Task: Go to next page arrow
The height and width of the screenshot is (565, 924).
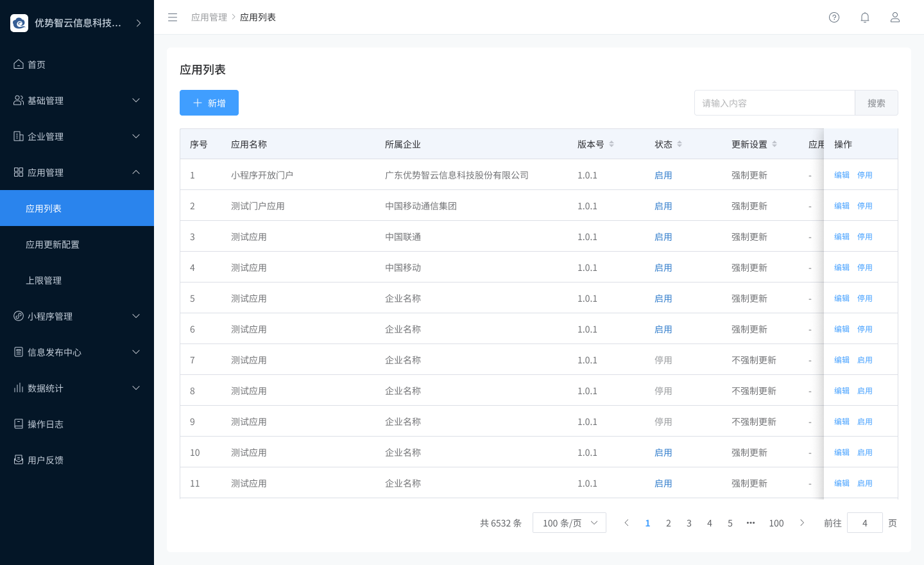Action: point(802,523)
